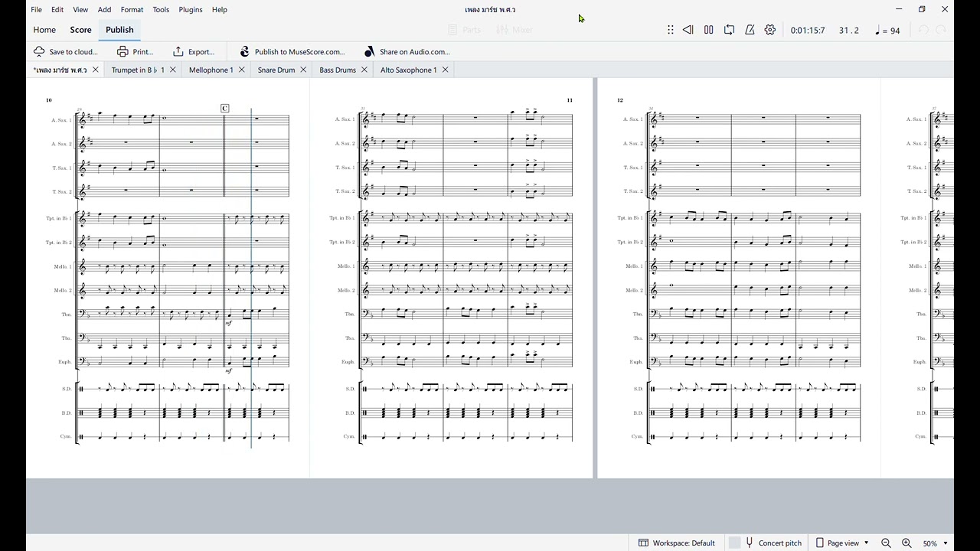Open the View menu
Screen dimensions: 980x551
(x=80, y=9)
